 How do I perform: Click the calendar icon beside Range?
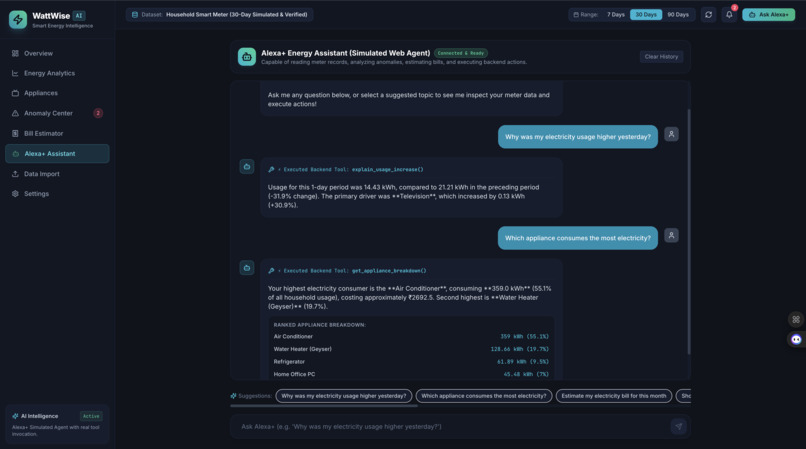576,15
